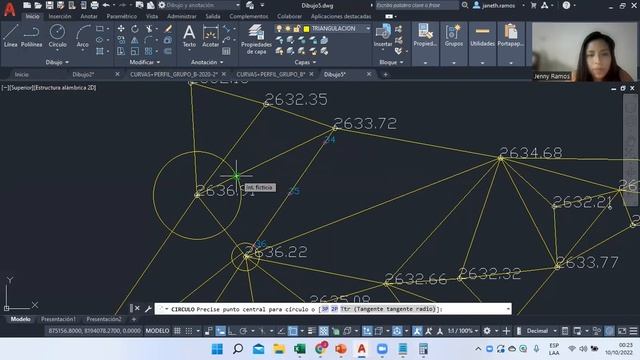Image resolution: width=640 pixels, height=360 pixels.
Task: Expand the Anotación panel dropdown
Action: click(207, 62)
